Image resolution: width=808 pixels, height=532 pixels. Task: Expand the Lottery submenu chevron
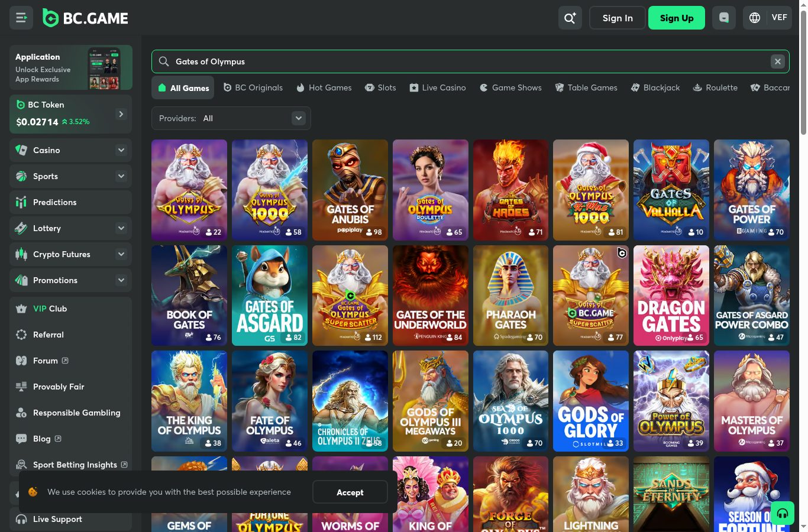121,228
